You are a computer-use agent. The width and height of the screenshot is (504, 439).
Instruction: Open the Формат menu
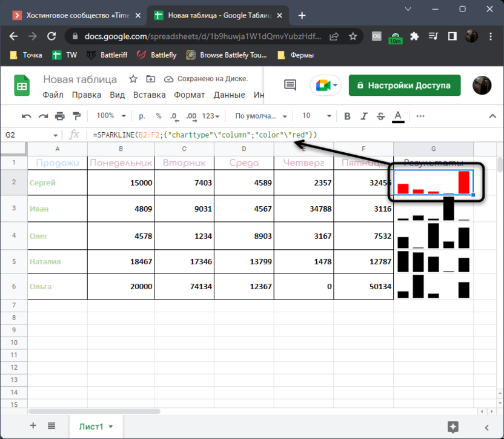tap(189, 95)
